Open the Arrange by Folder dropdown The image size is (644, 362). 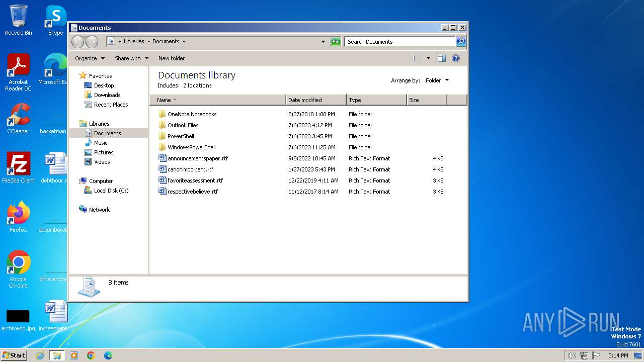tap(437, 80)
